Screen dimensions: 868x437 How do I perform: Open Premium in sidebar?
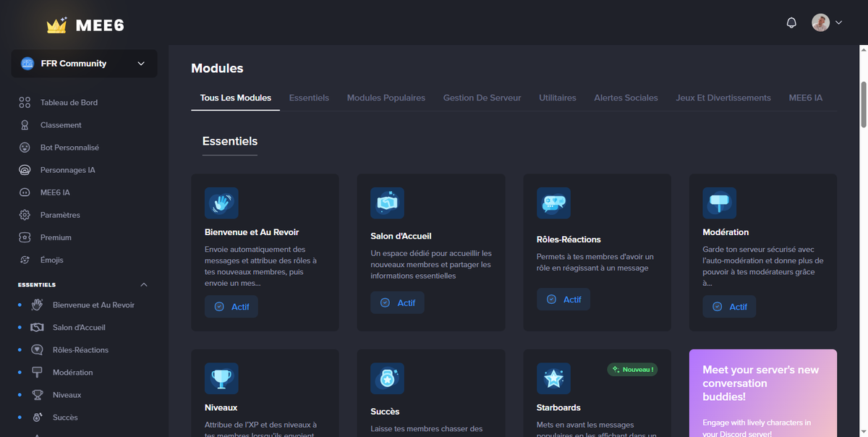[56, 237]
